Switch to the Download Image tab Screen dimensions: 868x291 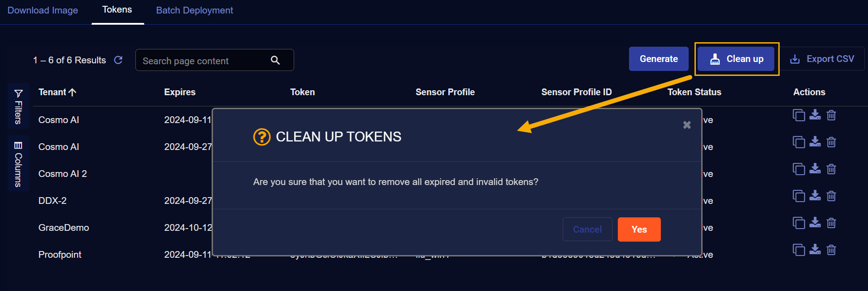(x=43, y=10)
